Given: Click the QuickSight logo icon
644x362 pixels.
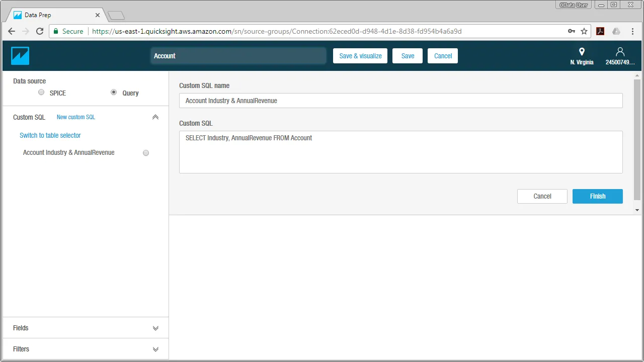Looking at the screenshot, I should pos(20,55).
